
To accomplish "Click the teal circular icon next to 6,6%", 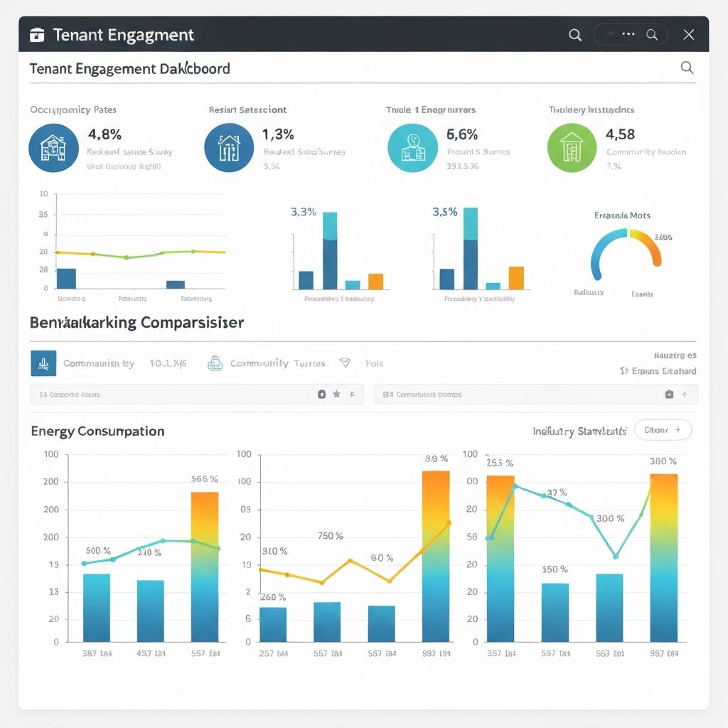I will click(412, 148).
